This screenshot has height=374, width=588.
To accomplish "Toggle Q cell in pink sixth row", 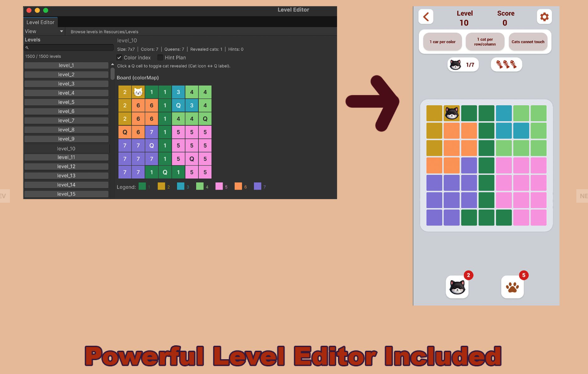I will (192, 159).
